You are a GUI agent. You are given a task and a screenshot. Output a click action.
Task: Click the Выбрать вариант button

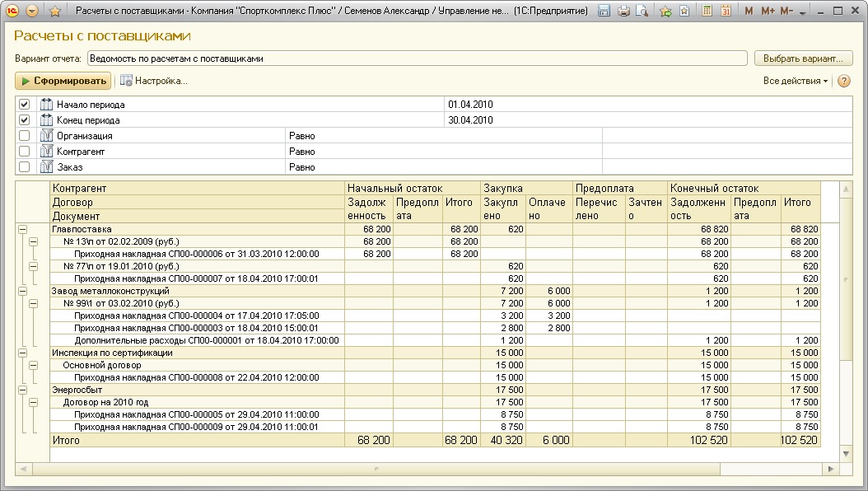click(x=803, y=58)
